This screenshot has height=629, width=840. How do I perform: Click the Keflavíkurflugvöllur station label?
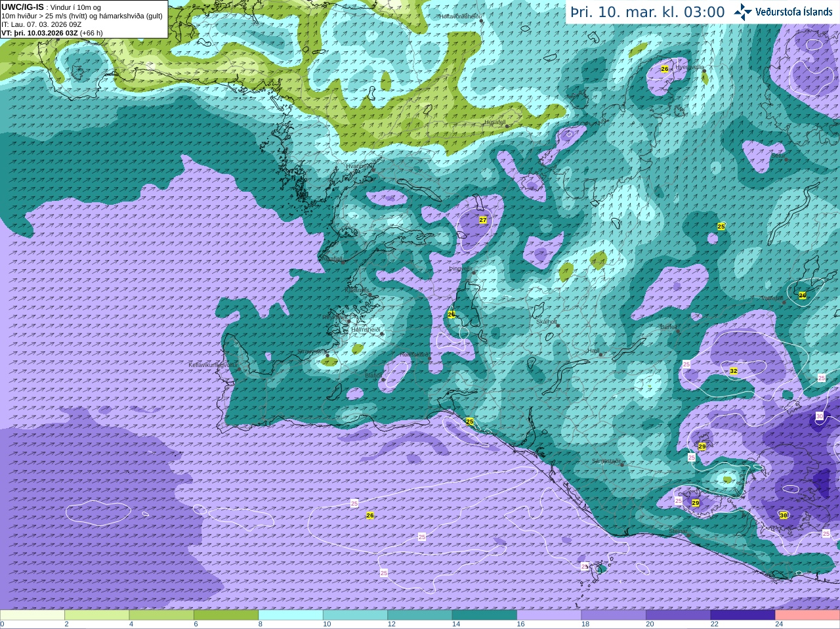click(x=213, y=364)
